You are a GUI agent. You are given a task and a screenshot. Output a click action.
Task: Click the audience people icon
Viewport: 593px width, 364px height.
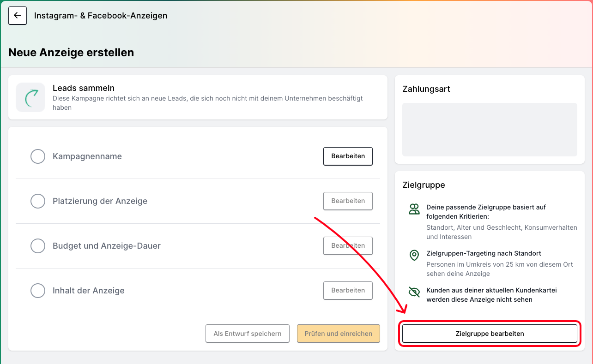click(x=414, y=209)
